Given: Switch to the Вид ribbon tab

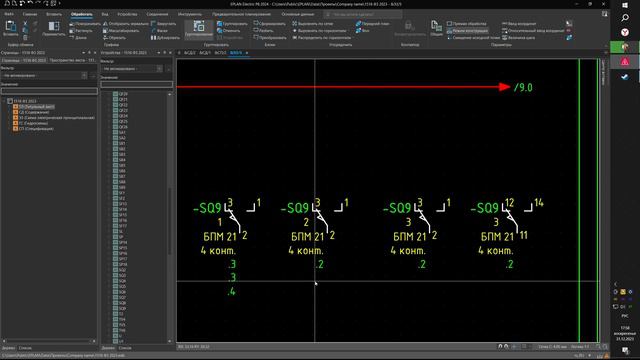Looking at the screenshot, I should tap(105, 14).
